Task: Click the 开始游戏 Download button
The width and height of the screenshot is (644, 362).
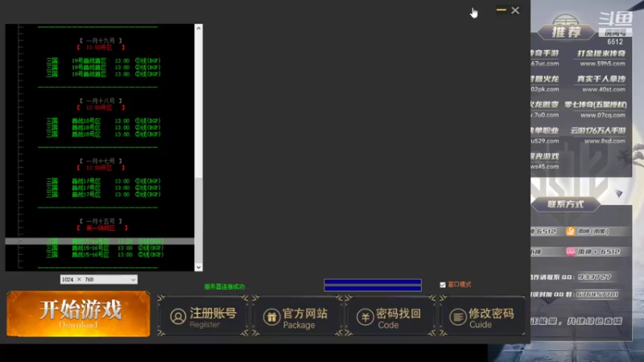Action: coord(78,314)
